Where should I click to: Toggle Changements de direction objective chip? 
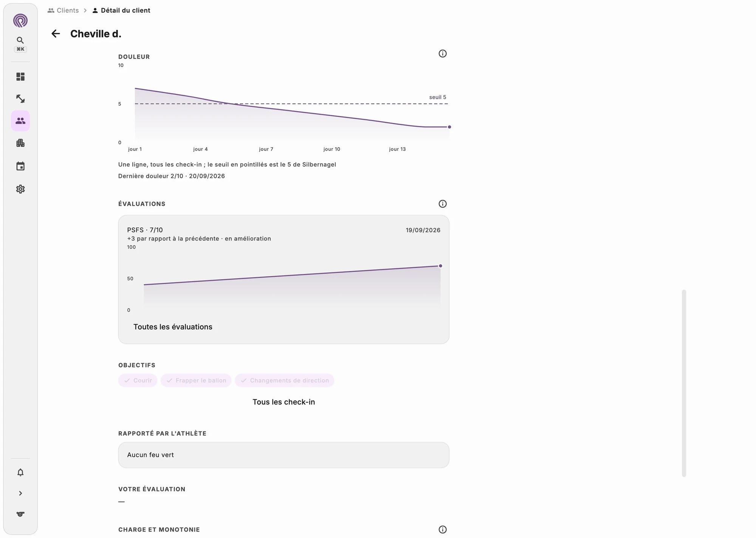coord(285,381)
